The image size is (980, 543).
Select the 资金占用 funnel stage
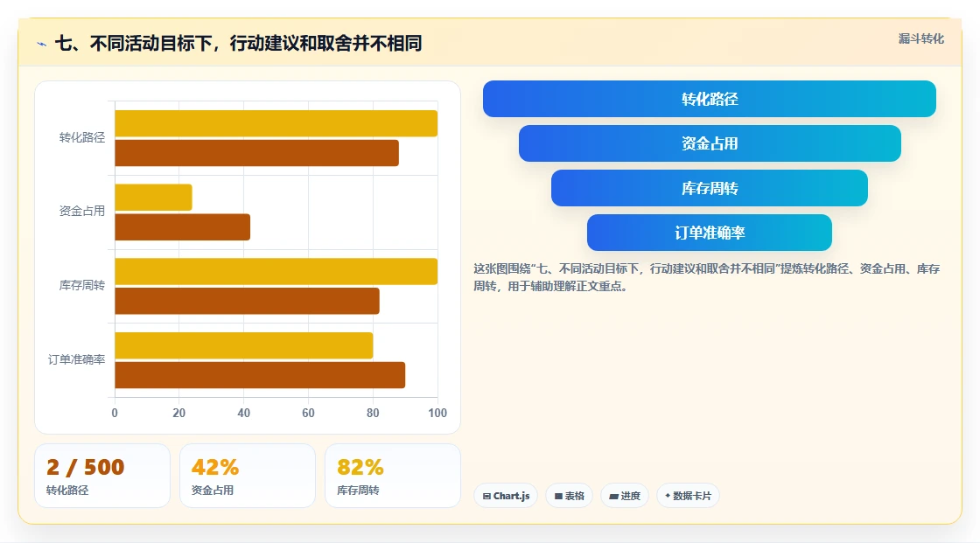pos(710,143)
